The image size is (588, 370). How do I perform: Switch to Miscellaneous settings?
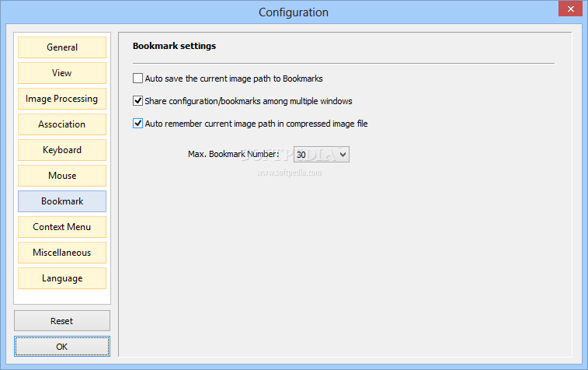[62, 253]
